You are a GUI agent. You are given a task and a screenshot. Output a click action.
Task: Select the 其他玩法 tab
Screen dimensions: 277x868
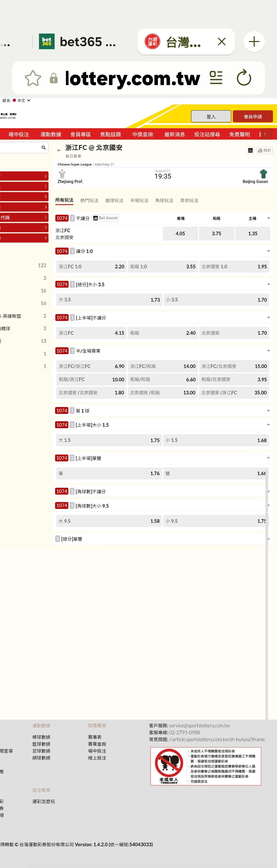point(189,200)
